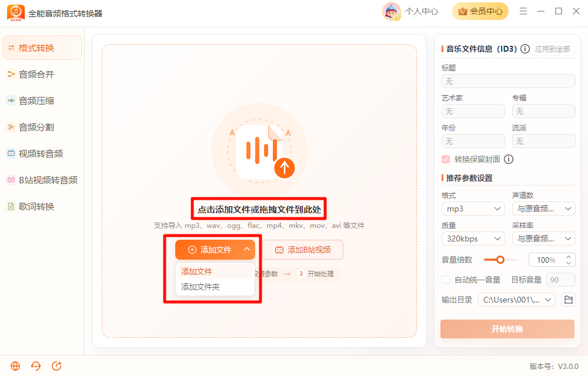Click the 年份 input field

473,141
